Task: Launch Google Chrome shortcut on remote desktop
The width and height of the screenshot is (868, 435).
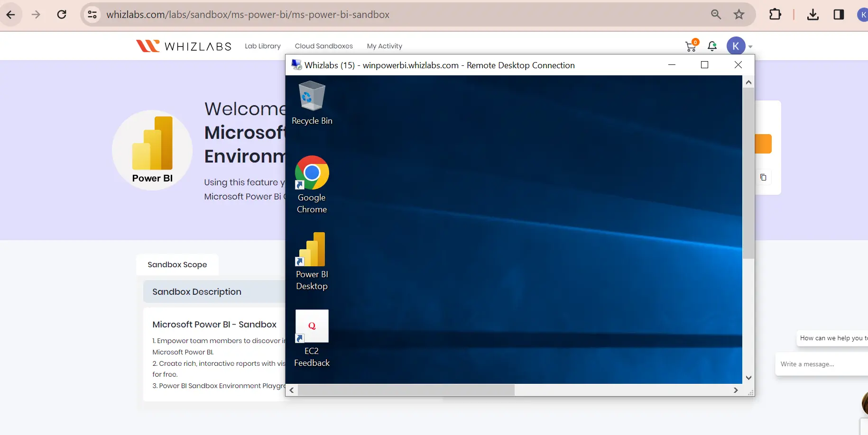Action: pyautogui.click(x=312, y=185)
